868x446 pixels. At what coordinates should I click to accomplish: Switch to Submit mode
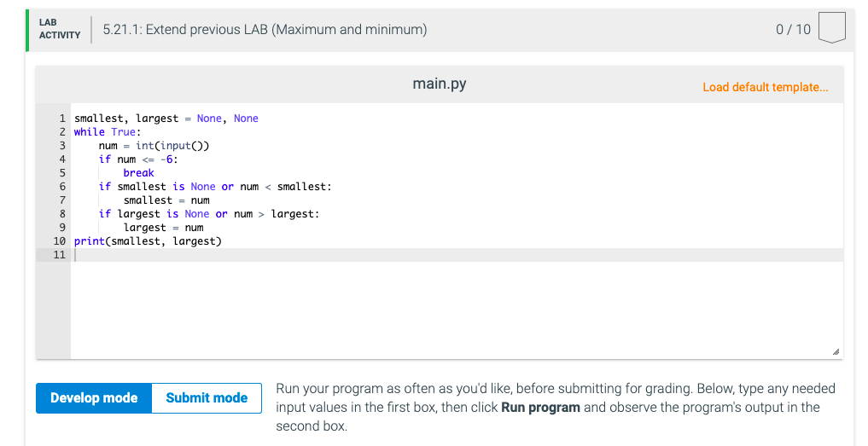tap(207, 398)
